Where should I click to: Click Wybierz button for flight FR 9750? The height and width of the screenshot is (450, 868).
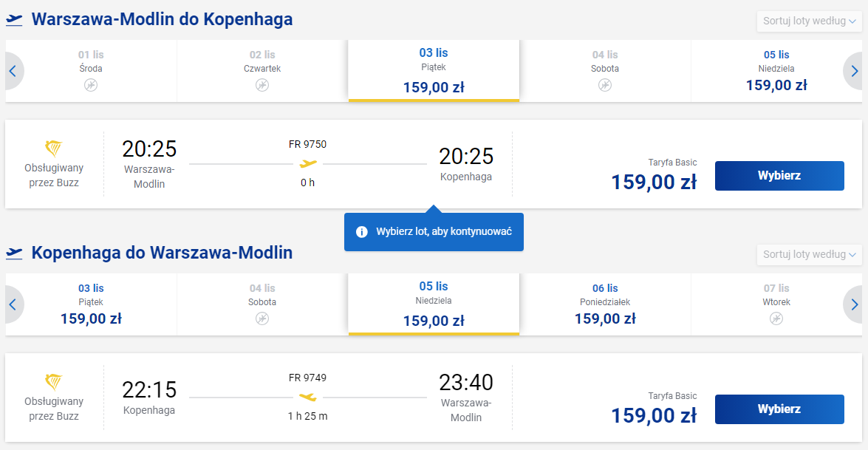[x=779, y=175]
